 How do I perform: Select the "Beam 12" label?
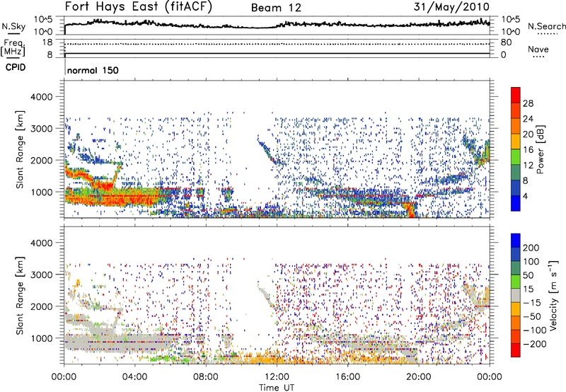coord(276,8)
